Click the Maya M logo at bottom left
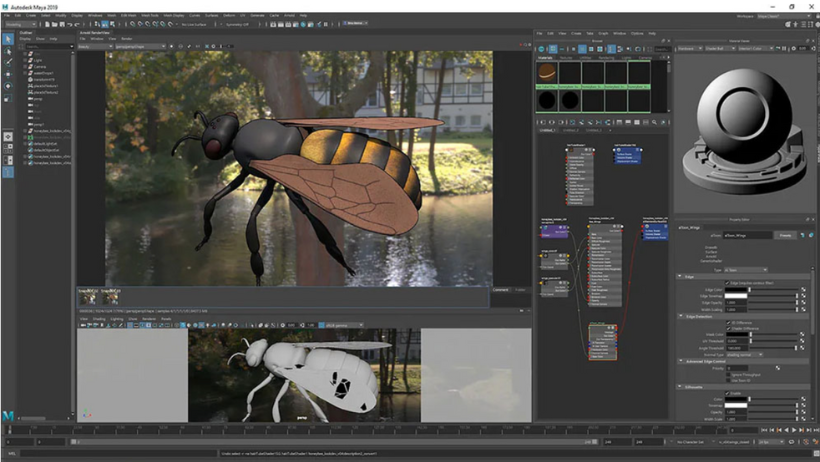 pos(8,416)
